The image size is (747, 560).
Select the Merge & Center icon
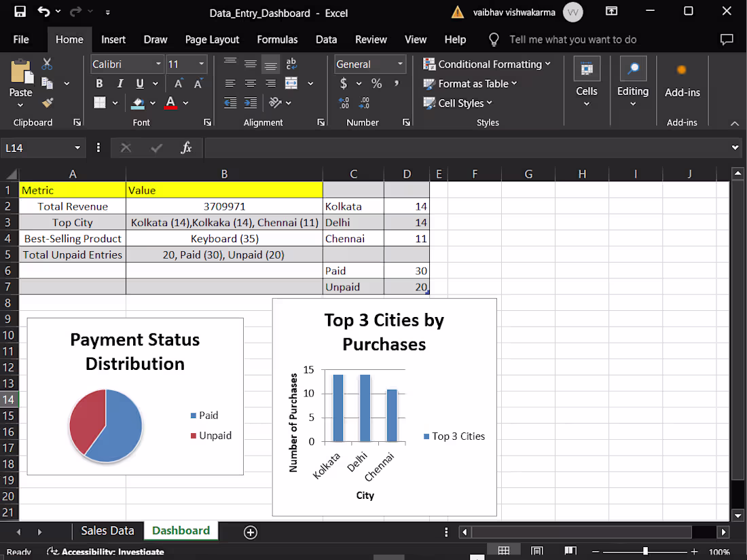(291, 83)
